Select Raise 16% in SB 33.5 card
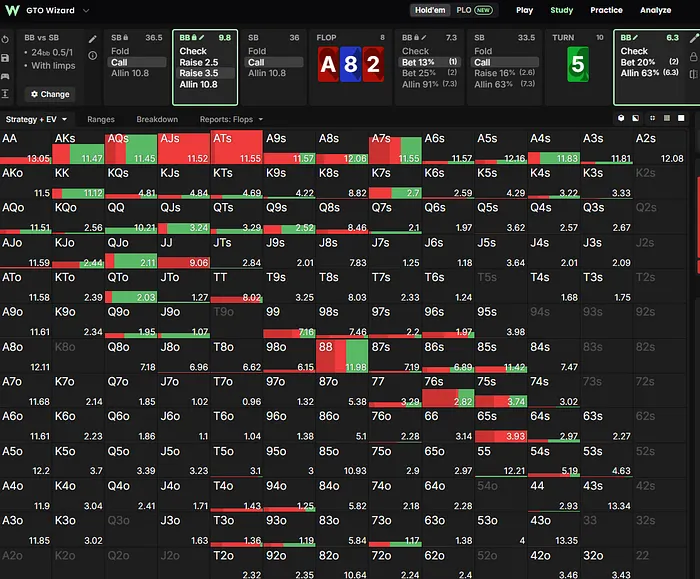 click(x=504, y=73)
